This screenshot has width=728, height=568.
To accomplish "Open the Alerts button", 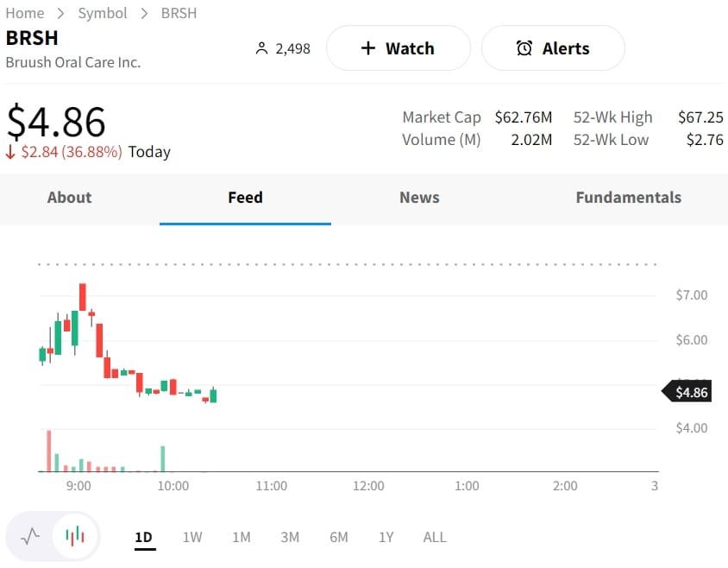I will (x=553, y=48).
